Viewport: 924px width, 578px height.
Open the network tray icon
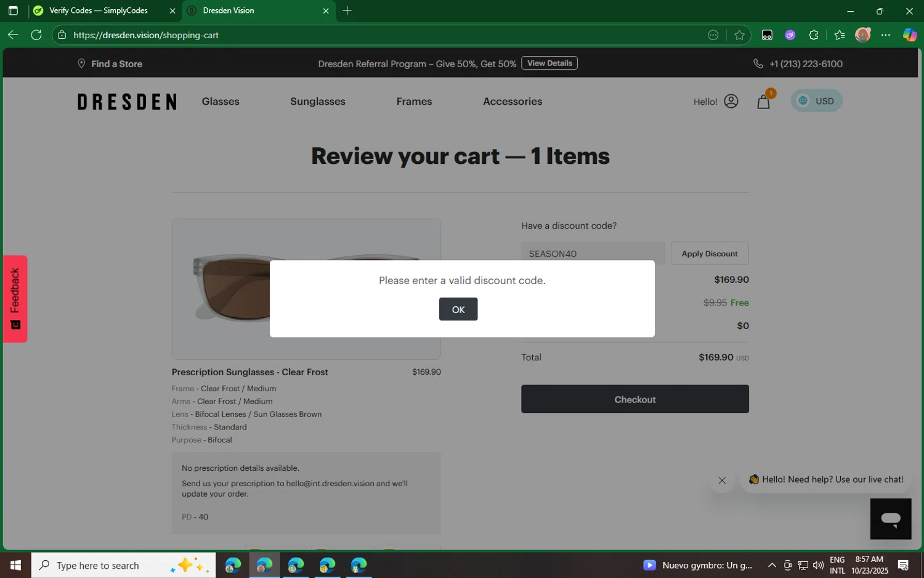(803, 565)
